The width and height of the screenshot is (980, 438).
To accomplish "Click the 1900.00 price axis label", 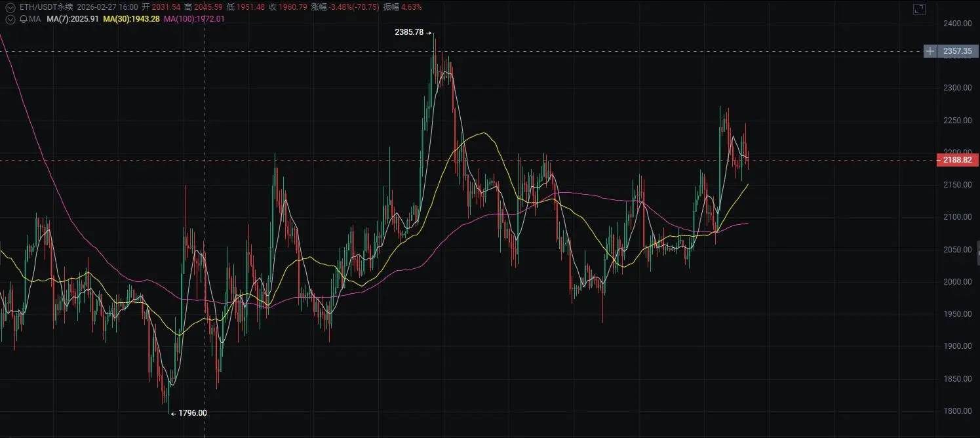I will click(x=957, y=346).
